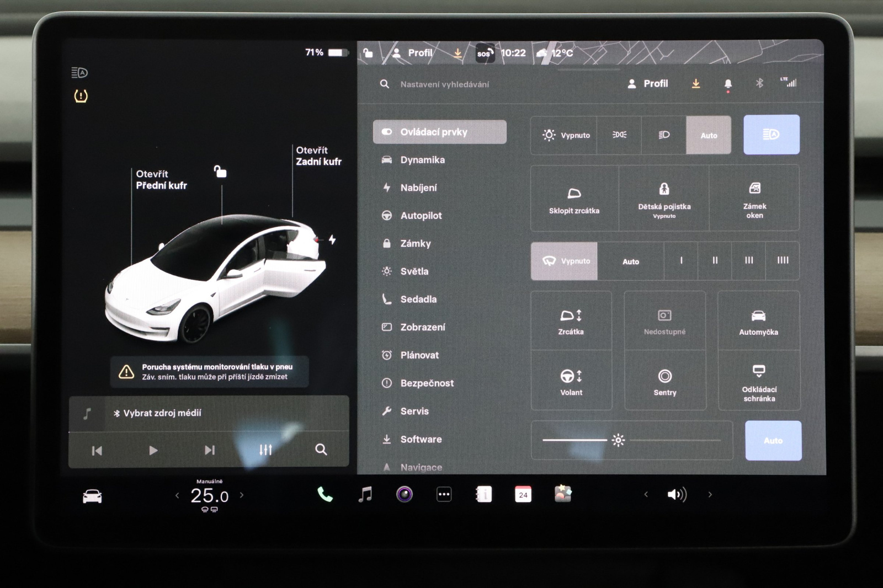
Task: Tap the notification bell icon
Action: click(x=728, y=84)
